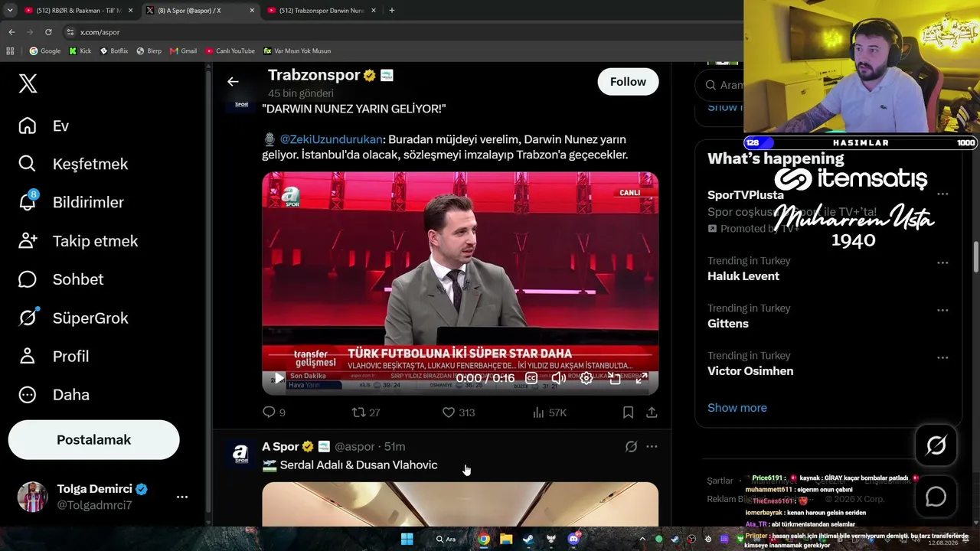980x551 pixels.
Task: Open Bildirimler notifications
Action: click(x=70, y=202)
